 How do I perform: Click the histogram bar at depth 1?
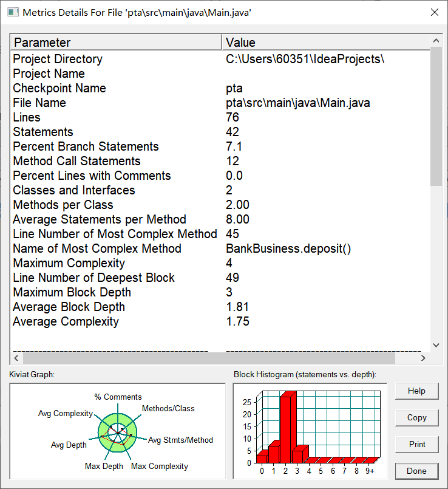click(x=274, y=453)
